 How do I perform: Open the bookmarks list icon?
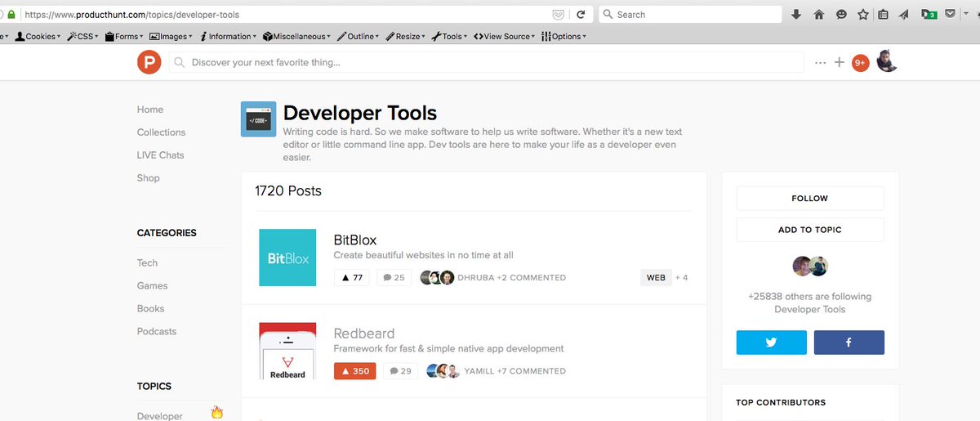click(x=883, y=15)
